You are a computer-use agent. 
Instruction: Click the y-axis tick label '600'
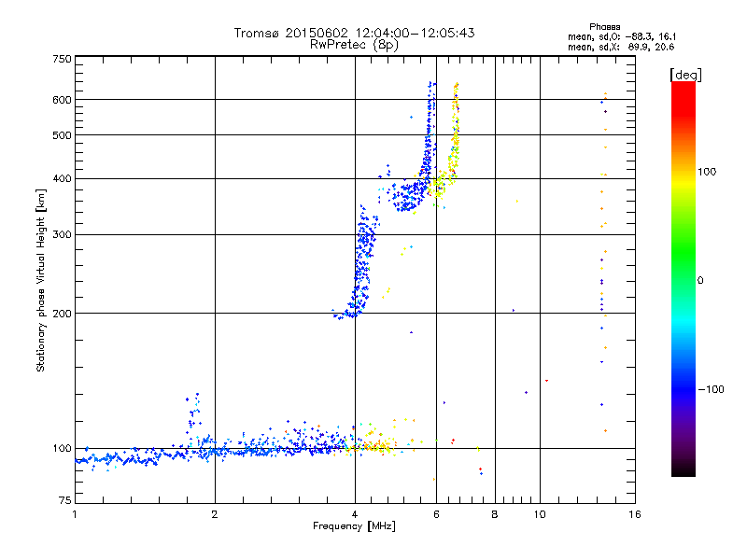pos(62,100)
